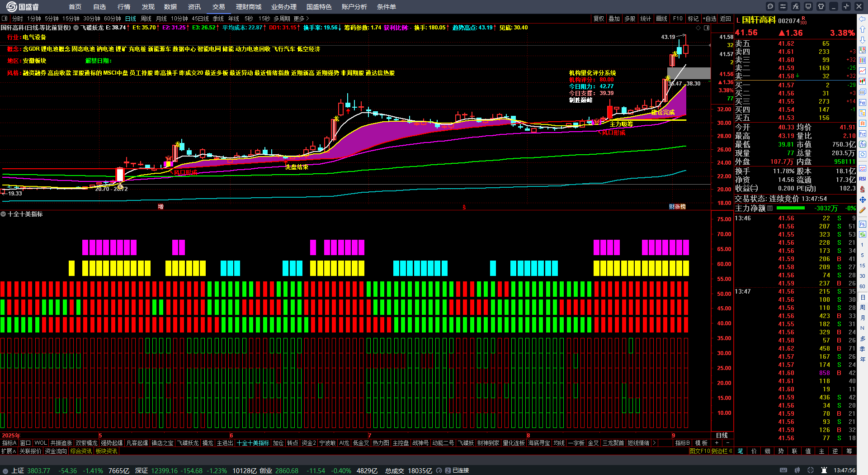Click the list icon next to 主力净额

pyautogui.click(x=770, y=208)
